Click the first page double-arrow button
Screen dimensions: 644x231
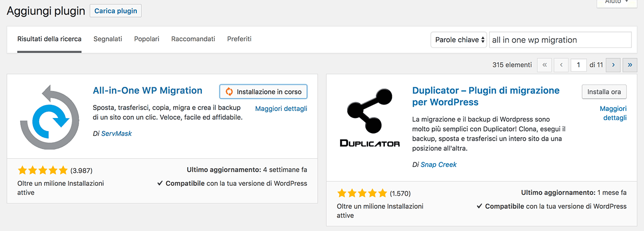tap(544, 65)
